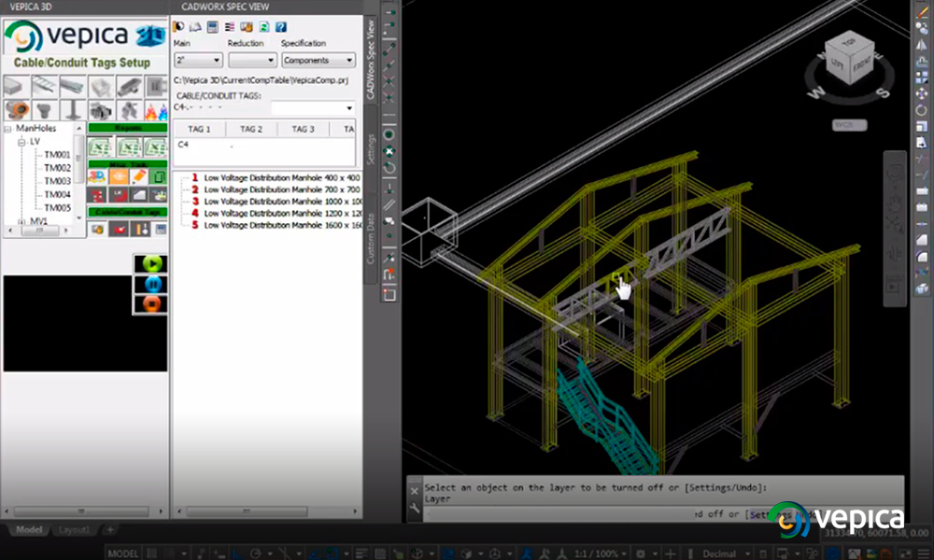
Task: Click the open-book icon in Spec View toolbar
Action: pos(195,27)
